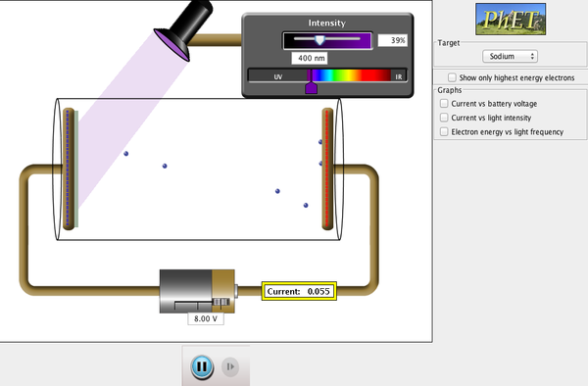Click the intensity slider knob
Image resolution: width=588 pixels, height=386 pixels.
[319, 40]
